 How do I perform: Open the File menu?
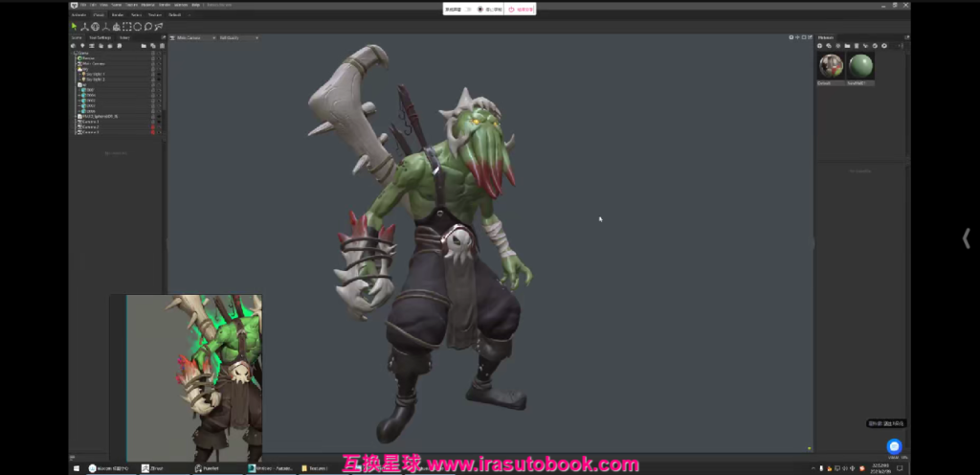83,5
